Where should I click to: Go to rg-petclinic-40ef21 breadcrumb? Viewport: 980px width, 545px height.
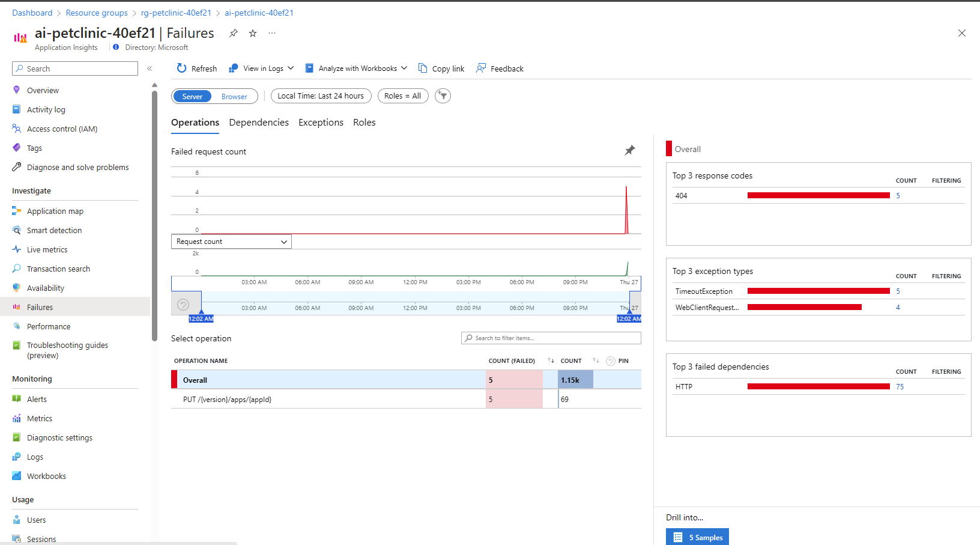click(x=176, y=13)
